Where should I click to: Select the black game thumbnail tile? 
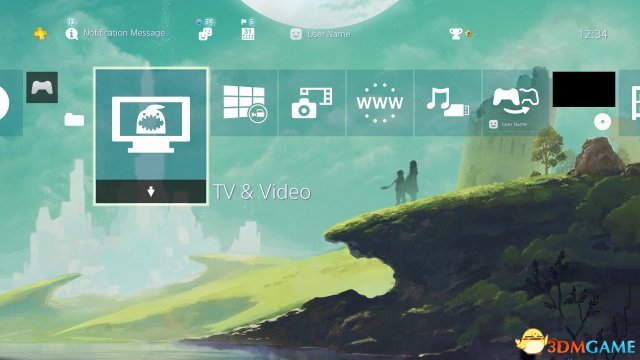point(584,89)
